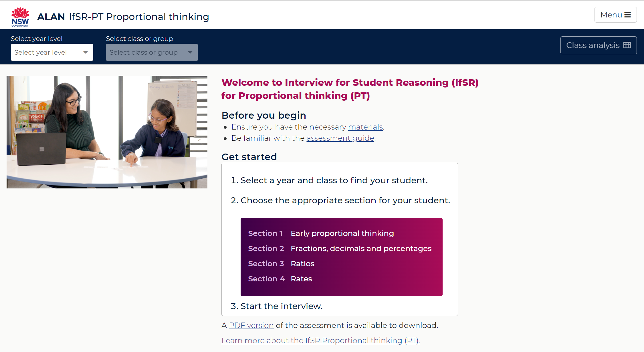Select Section 4 Rates
Viewport: 644px width, 352px height.
(x=280, y=279)
